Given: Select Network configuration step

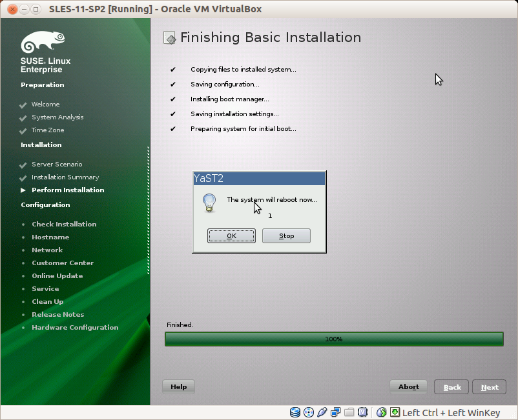Looking at the screenshot, I should (x=47, y=250).
